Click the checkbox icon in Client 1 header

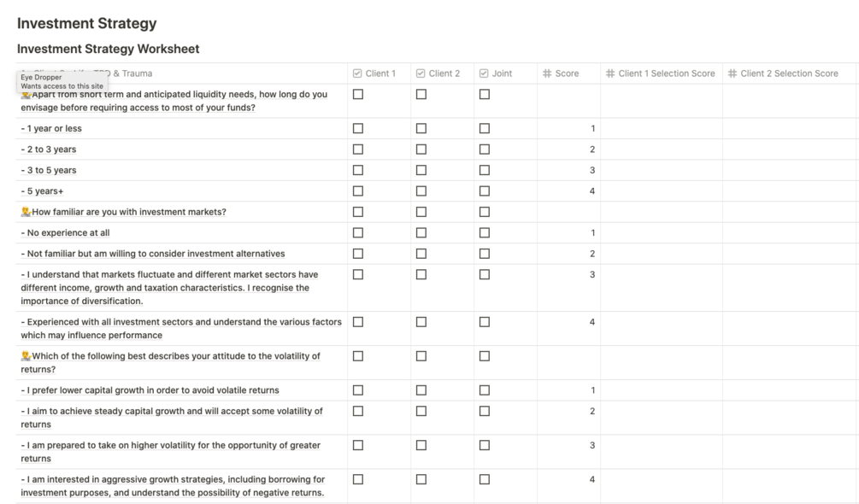coord(357,73)
